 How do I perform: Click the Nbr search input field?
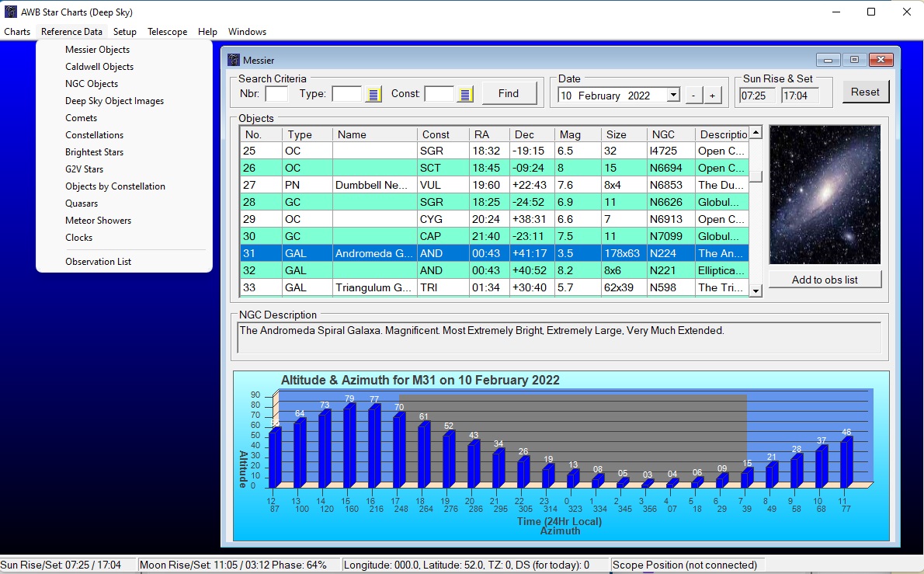(x=276, y=94)
